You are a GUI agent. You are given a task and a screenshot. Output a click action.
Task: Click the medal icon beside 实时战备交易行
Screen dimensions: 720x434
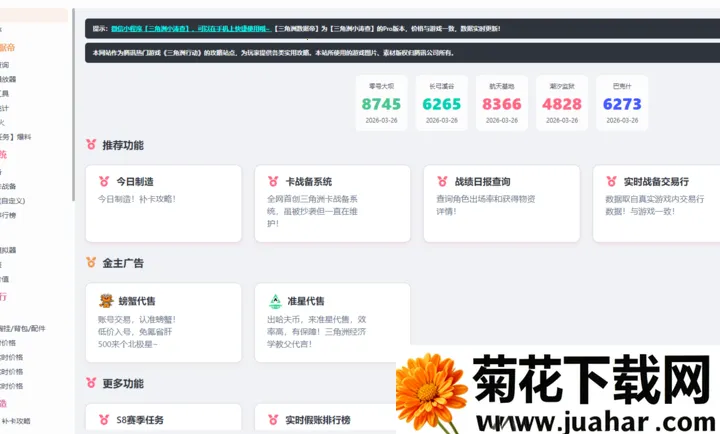(610, 181)
